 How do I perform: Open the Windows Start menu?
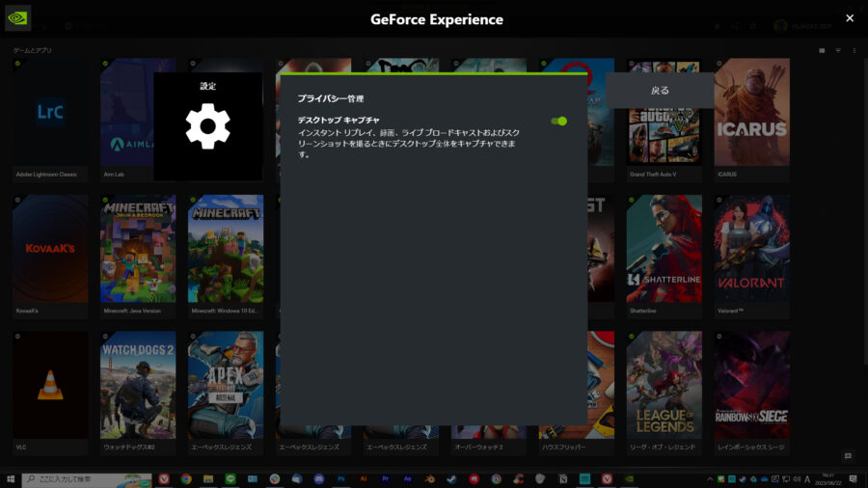click(10, 479)
